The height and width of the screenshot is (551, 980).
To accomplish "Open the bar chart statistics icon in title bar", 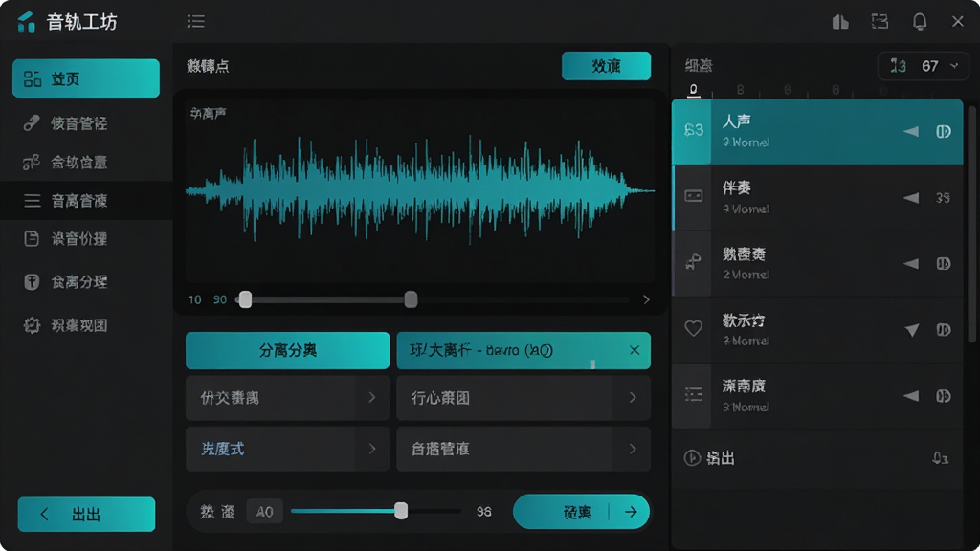I will coord(840,22).
